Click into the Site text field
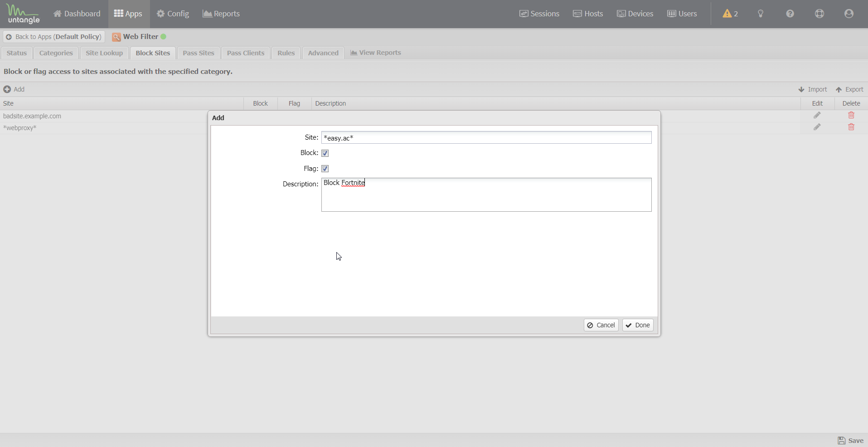 486,138
